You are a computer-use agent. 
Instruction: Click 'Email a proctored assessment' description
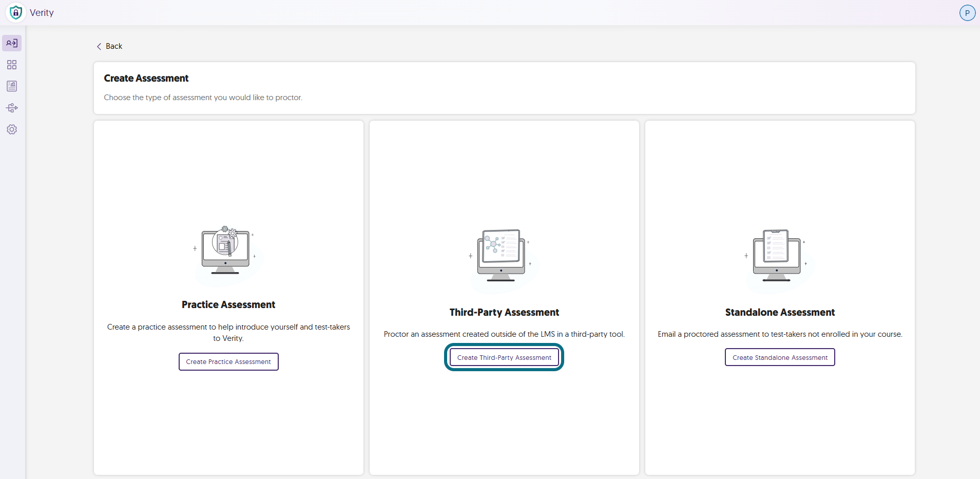pyautogui.click(x=780, y=334)
